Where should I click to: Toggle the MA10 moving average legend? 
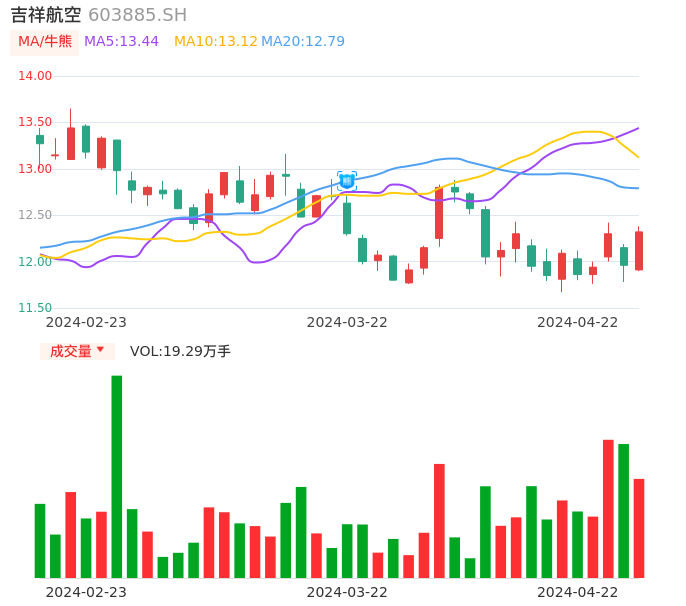pyautogui.click(x=215, y=42)
